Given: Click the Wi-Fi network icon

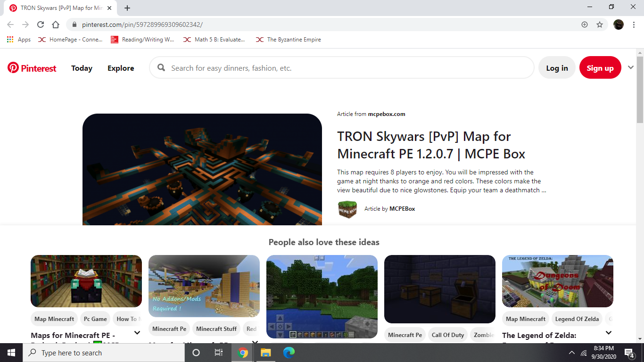Looking at the screenshot, I should click(584, 353).
